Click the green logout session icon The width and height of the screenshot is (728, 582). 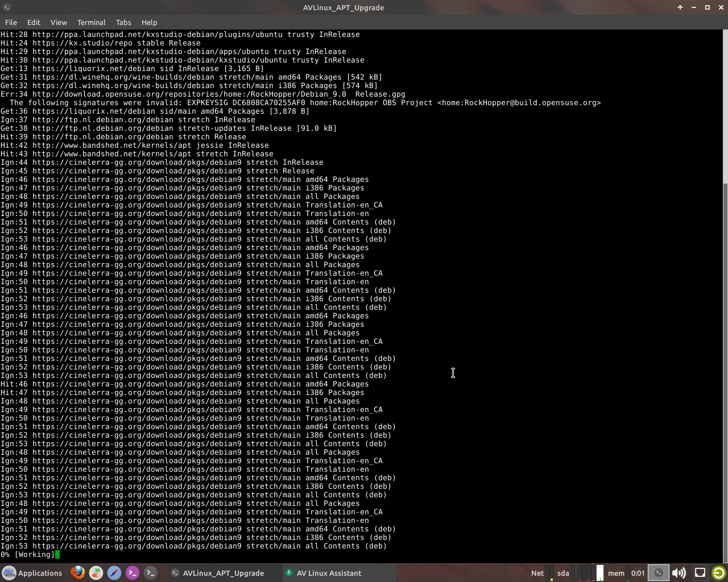[718, 573]
